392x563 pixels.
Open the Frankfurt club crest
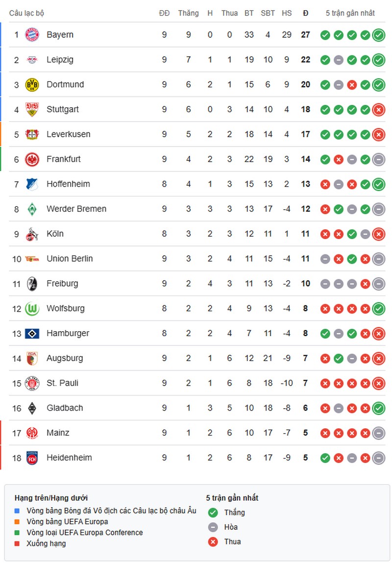[31, 159]
